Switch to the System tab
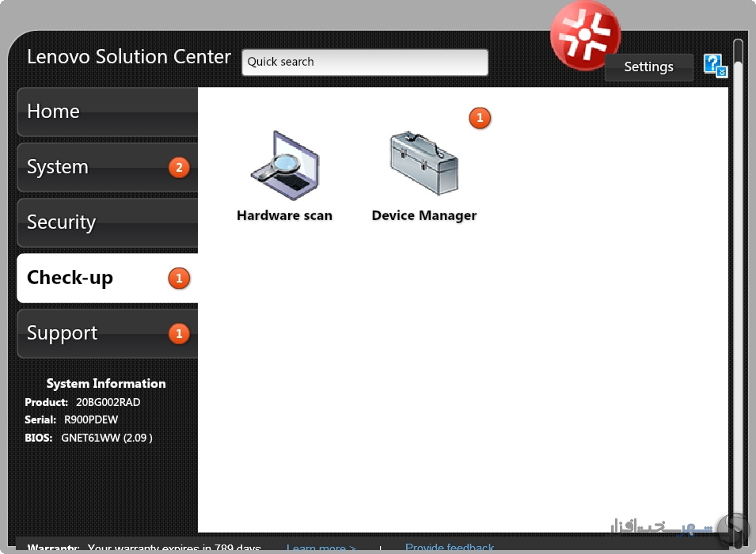The width and height of the screenshot is (756, 554). click(108, 167)
